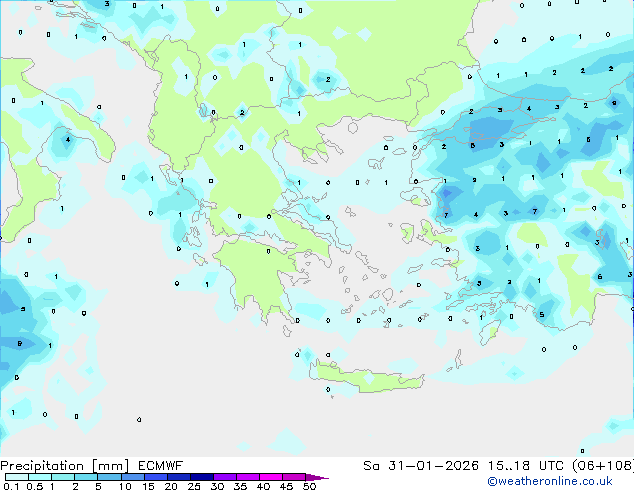
Task: Click the 0.5–1 mm legend color swatch
Action: (40, 477)
